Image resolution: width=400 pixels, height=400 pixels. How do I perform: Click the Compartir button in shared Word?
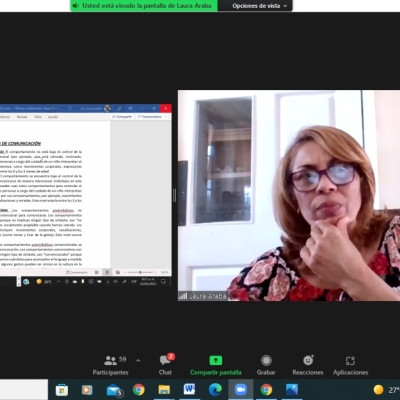tap(122, 117)
